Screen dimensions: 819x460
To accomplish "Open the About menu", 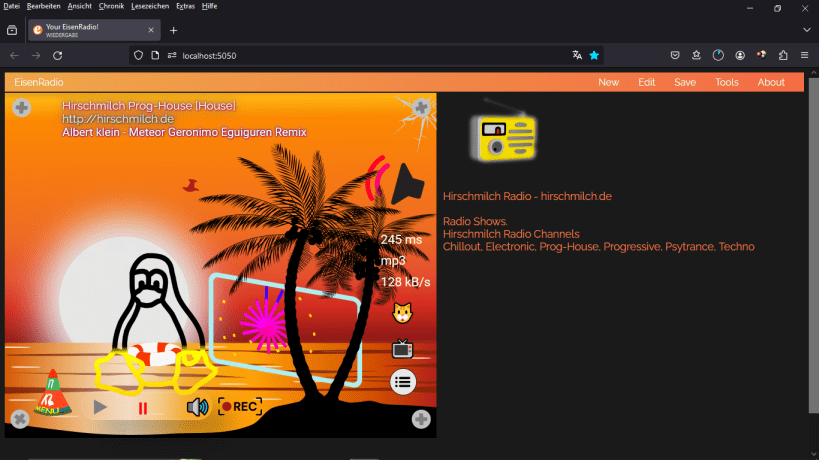I will 771,82.
